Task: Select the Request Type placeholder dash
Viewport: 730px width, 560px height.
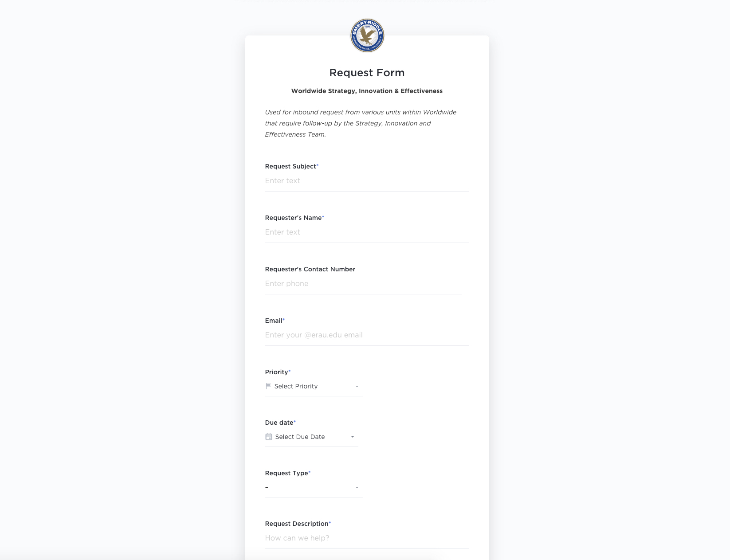Action: 267,487
